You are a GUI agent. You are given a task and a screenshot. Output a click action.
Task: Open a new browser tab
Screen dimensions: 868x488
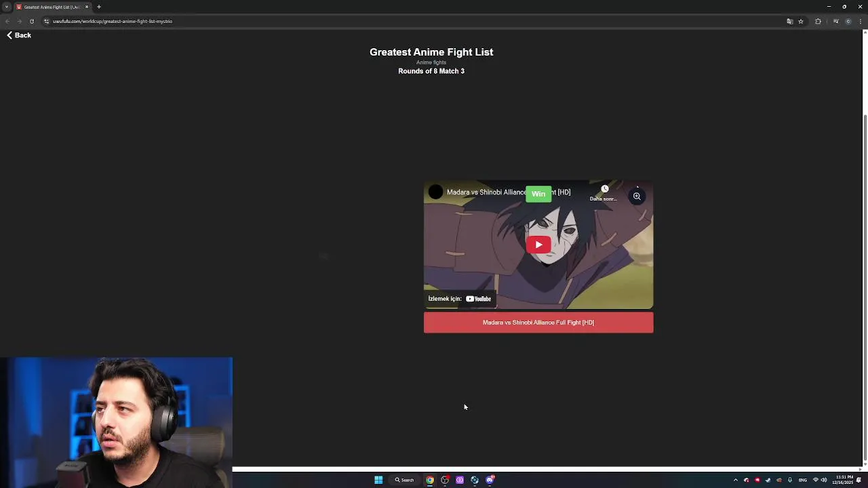99,7
